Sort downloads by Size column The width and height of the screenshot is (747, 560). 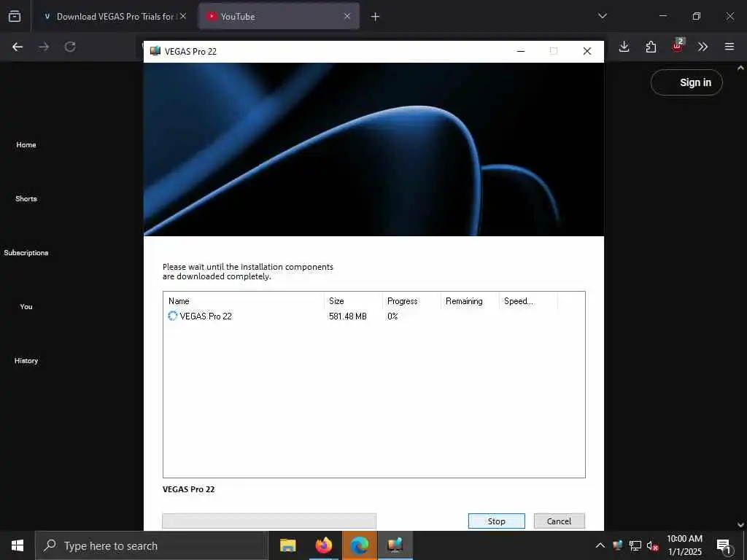(x=353, y=301)
